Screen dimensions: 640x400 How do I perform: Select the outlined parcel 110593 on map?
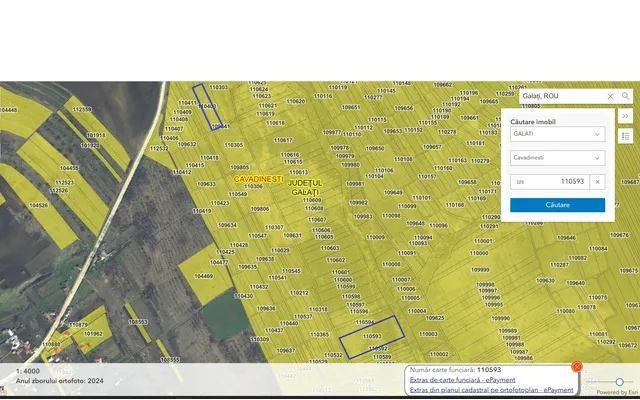pyautogui.click(x=372, y=336)
